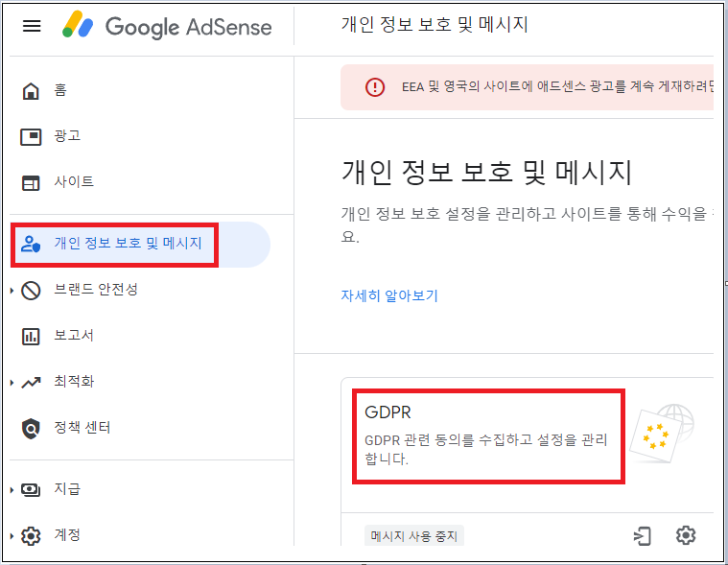Click the large 개인 정보 보호 및 메시지 heading

point(486,173)
